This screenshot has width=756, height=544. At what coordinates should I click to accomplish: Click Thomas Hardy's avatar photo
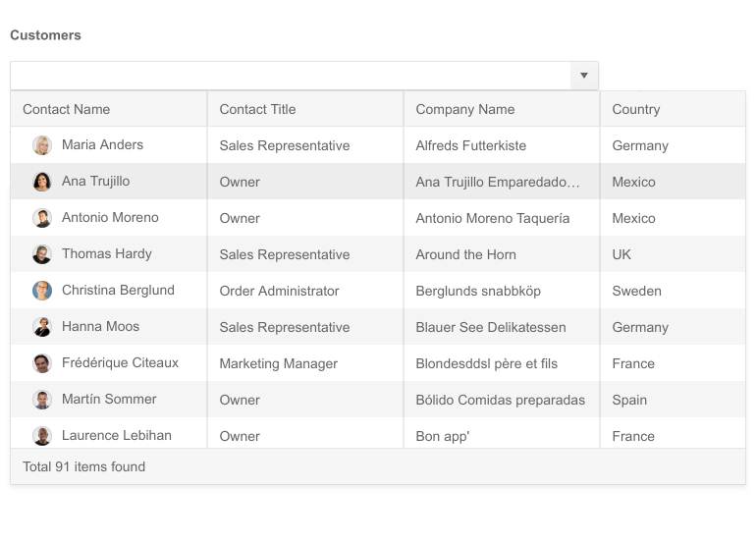tap(42, 254)
